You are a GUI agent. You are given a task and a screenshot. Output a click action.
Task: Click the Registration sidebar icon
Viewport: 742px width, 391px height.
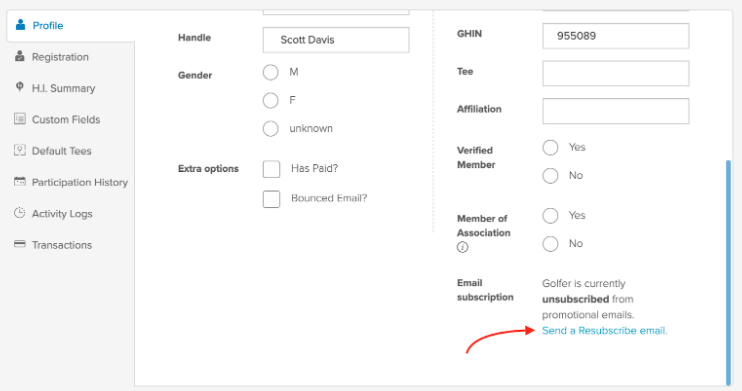[x=19, y=56]
